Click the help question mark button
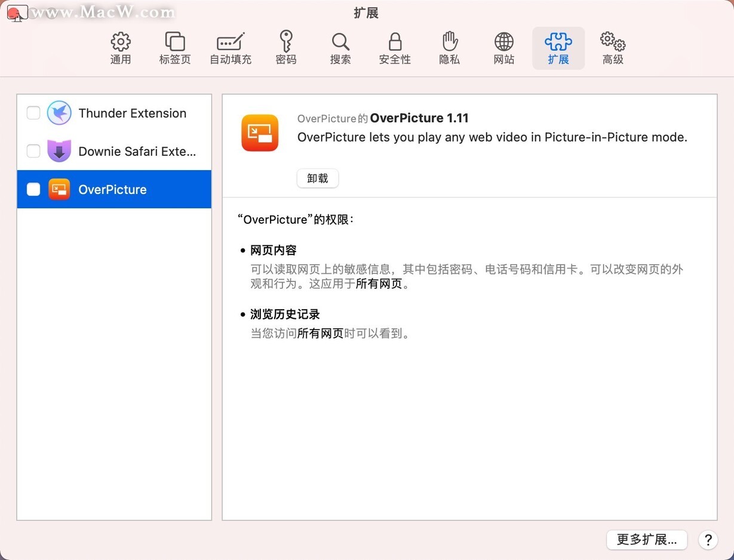This screenshot has width=734, height=560. coord(708,540)
